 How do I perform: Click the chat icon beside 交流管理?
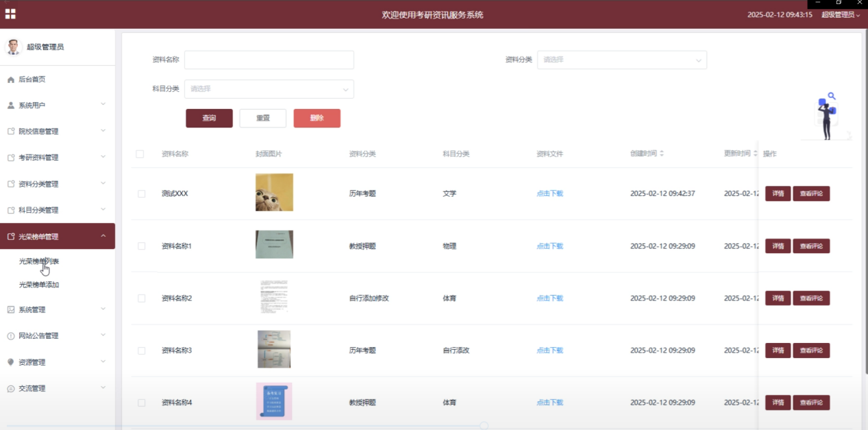pos(11,388)
